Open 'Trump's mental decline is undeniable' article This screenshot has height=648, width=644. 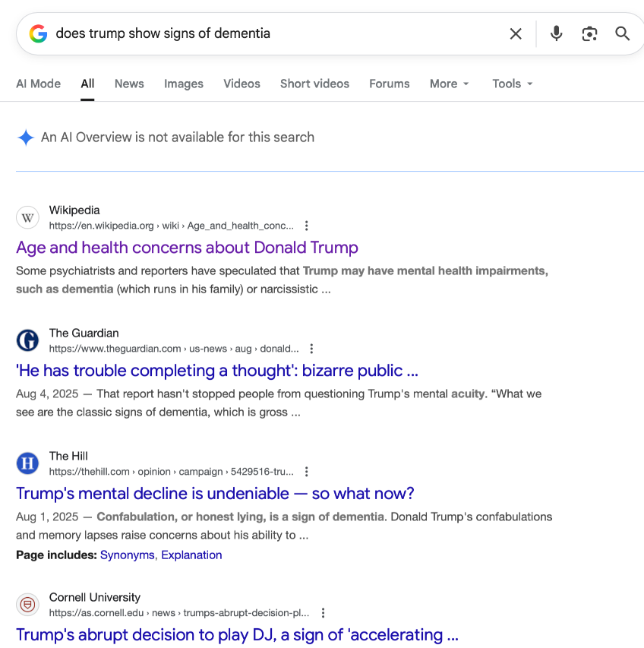215,494
